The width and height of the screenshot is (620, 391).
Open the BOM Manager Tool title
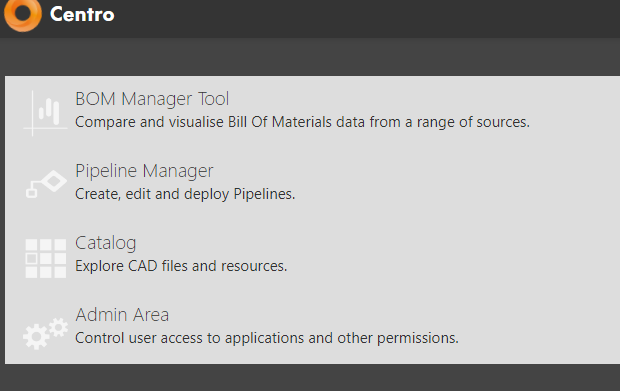coord(152,99)
